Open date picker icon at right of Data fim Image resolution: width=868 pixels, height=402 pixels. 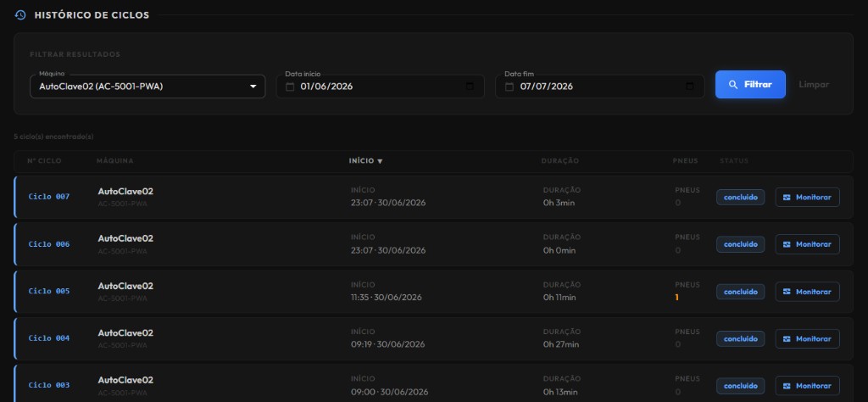coord(689,87)
